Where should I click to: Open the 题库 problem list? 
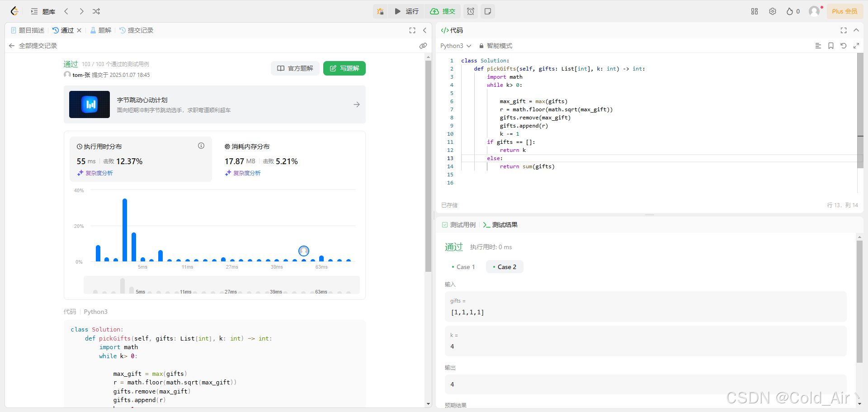43,11
